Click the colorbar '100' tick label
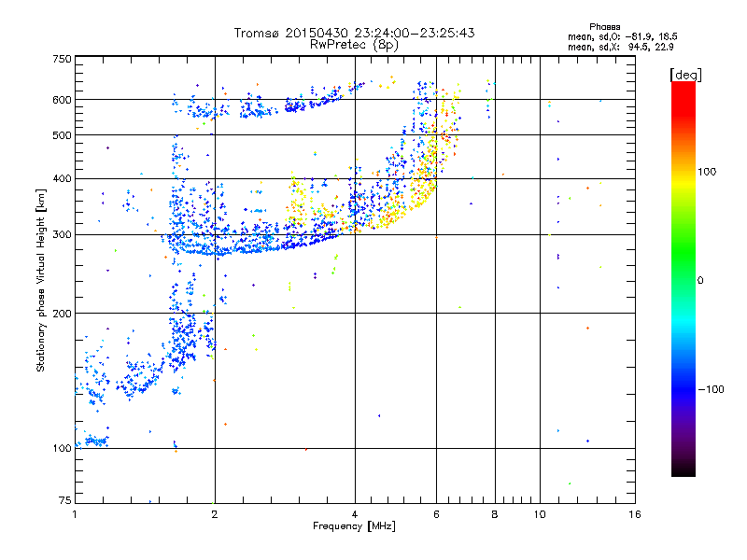Screen dimensions: 747x560 pos(707,172)
